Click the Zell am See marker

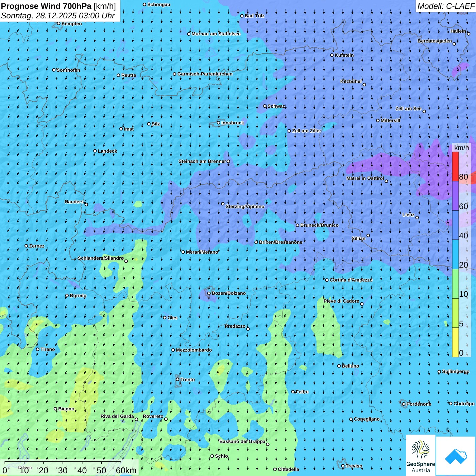[x=424, y=111]
